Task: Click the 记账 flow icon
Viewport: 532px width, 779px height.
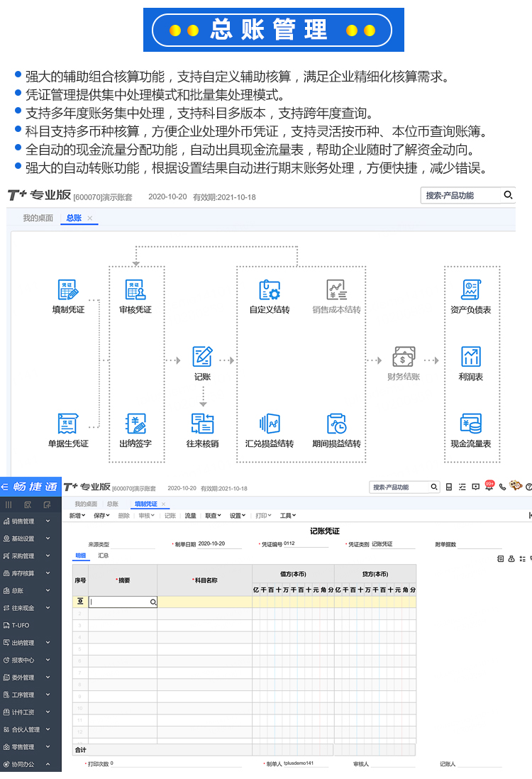Action: (x=202, y=357)
